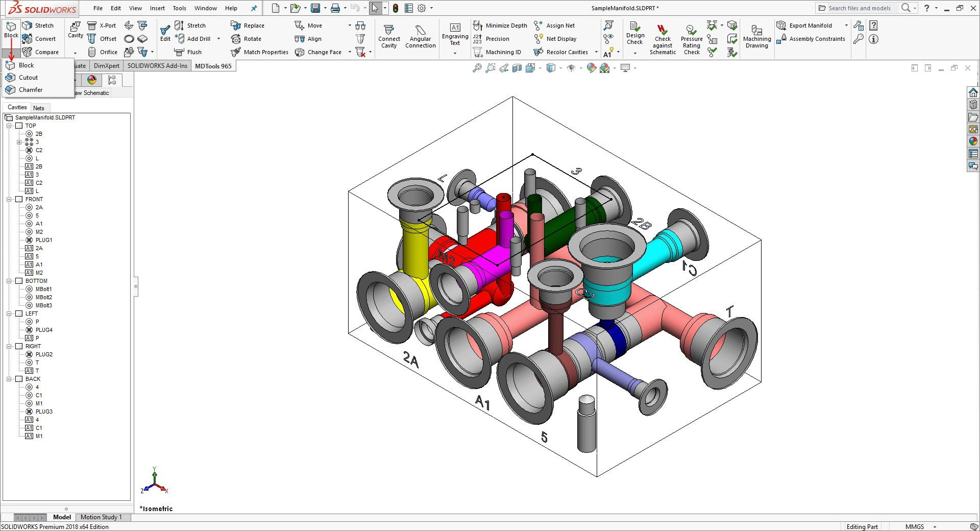Viewport: 980px width, 531px height.
Task: Launch the Pressure Rating Check
Action: tap(692, 39)
